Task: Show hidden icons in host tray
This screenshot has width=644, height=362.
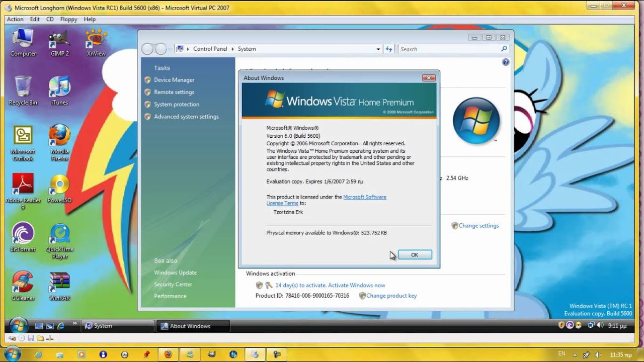Action: pyautogui.click(x=575, y=354)
